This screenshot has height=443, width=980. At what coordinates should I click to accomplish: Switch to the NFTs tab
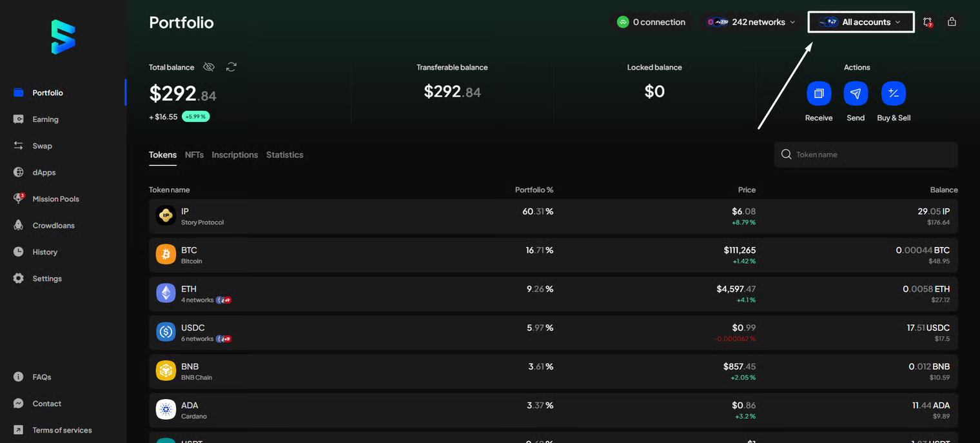[x=194, y=155]
